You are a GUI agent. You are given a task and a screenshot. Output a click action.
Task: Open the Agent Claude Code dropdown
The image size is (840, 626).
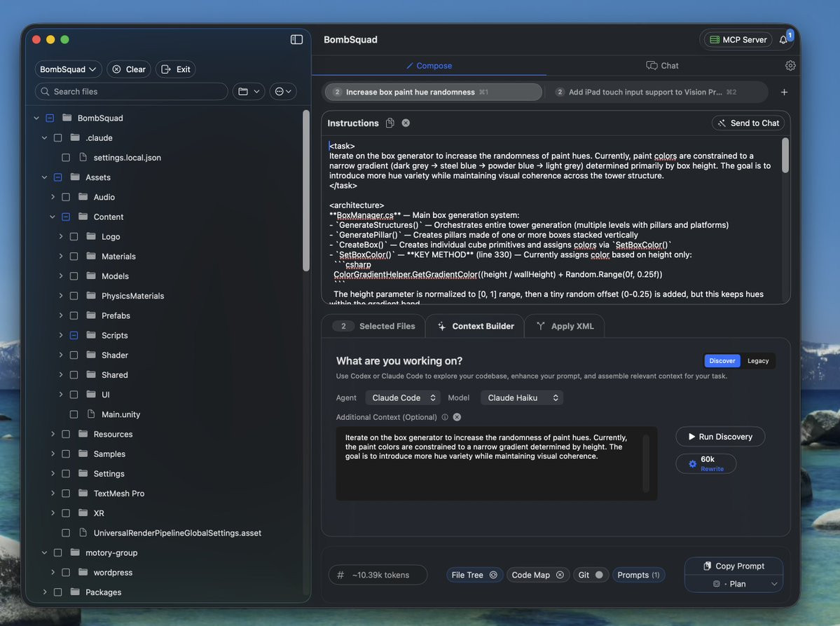(403, 397)
